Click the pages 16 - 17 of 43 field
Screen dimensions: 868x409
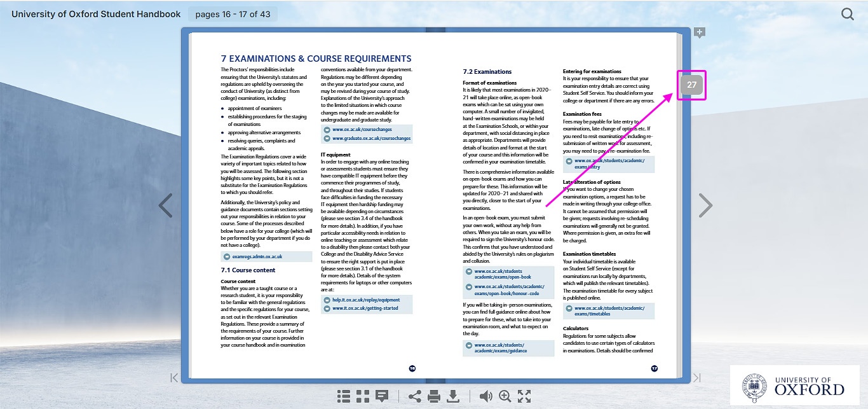[233, 14]
